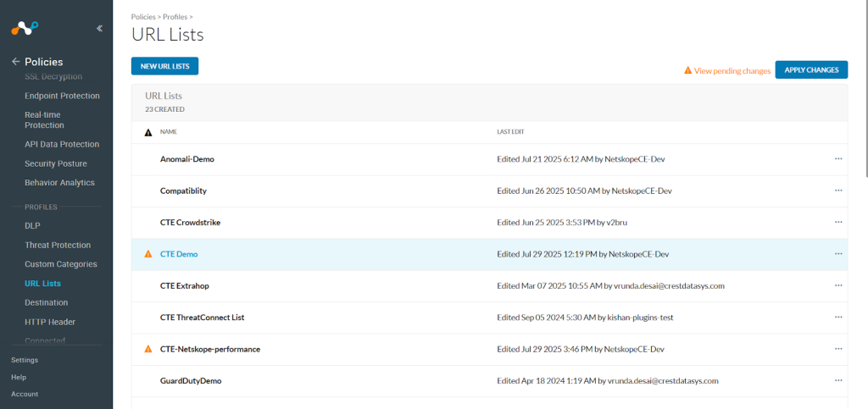Click the 'Edited Jul 21 2025 6:12 AM' entry
Screen dimensions: 868x409
[x=581, y=159]
